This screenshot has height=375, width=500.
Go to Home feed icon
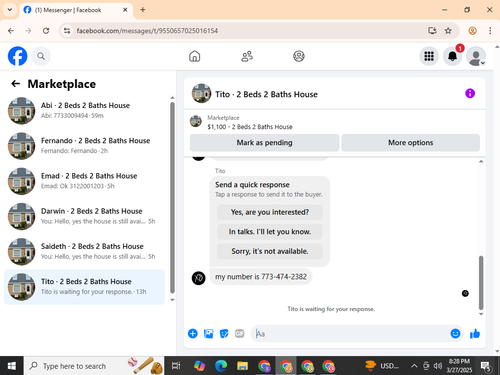click(x=195, y=56)
